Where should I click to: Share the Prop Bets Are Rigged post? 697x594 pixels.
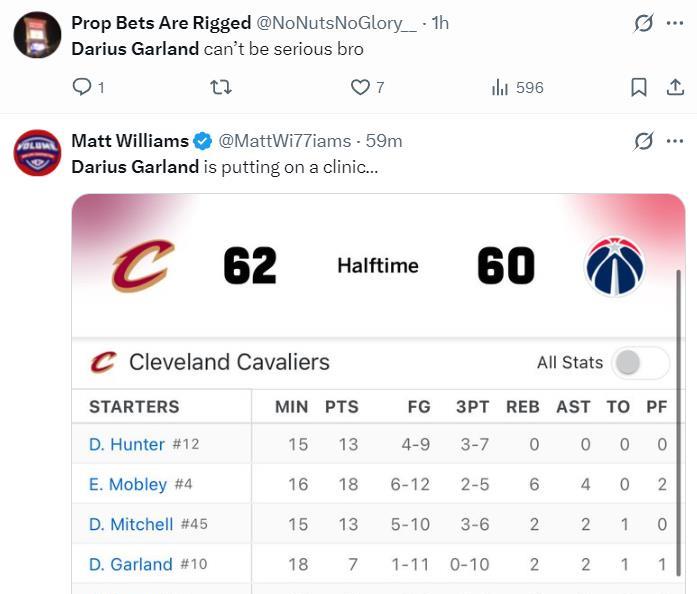[675, 88]
